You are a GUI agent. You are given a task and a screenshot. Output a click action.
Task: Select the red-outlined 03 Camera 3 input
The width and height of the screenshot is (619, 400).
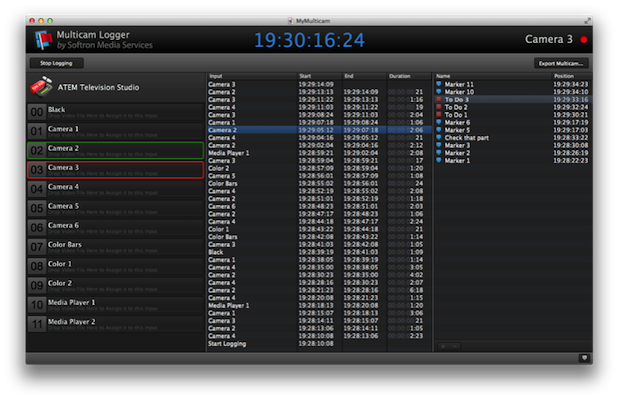[x=115, y=170]
